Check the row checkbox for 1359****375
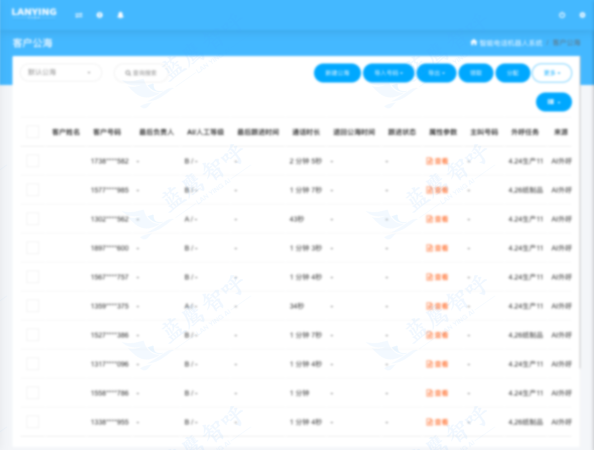The height and width of the screenshot is (450, 594). (x=33, y=306)
